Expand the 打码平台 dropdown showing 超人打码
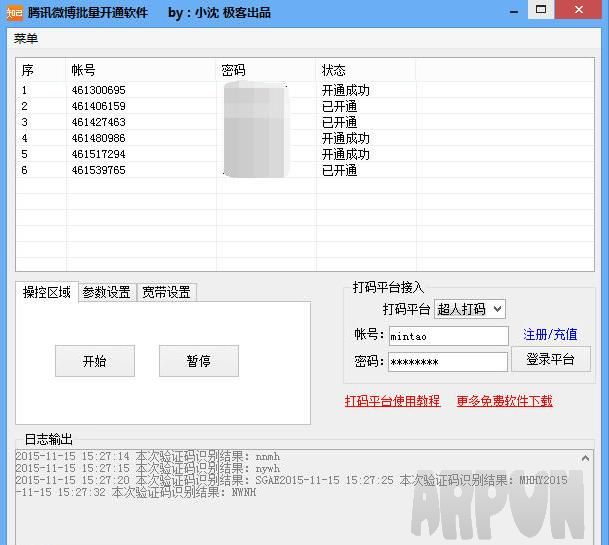609x545 pixels. click(470, 309)
